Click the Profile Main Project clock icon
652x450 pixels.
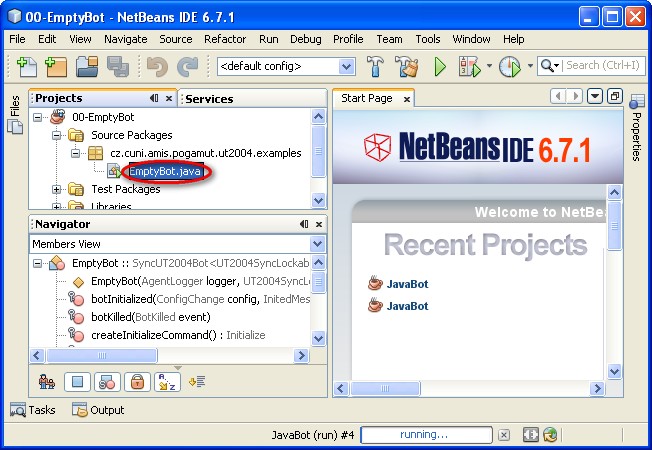(x=510, y=67)
